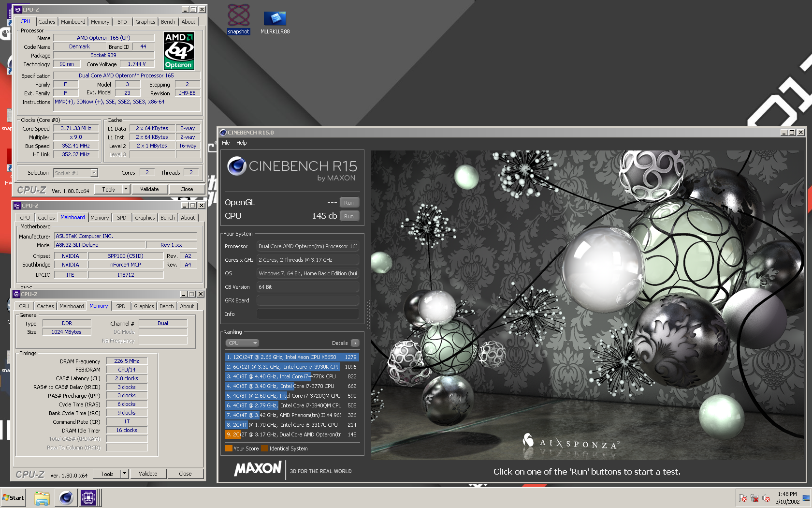The width and height of the screenshot is (812, 508).
Task: Click Tools button in the bottom Memory CPU-Z window
Action: (107, 474)
